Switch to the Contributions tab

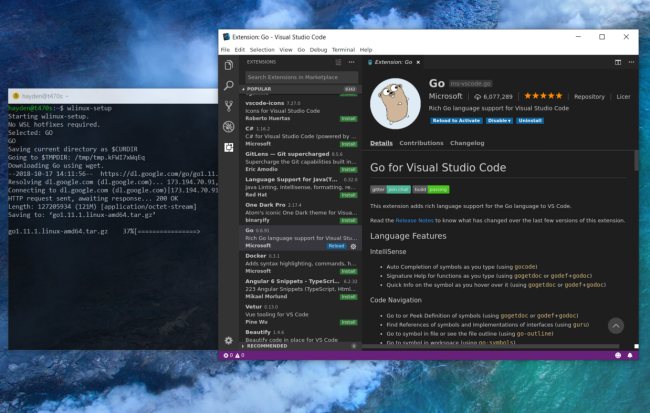click(x=421, y=143)
